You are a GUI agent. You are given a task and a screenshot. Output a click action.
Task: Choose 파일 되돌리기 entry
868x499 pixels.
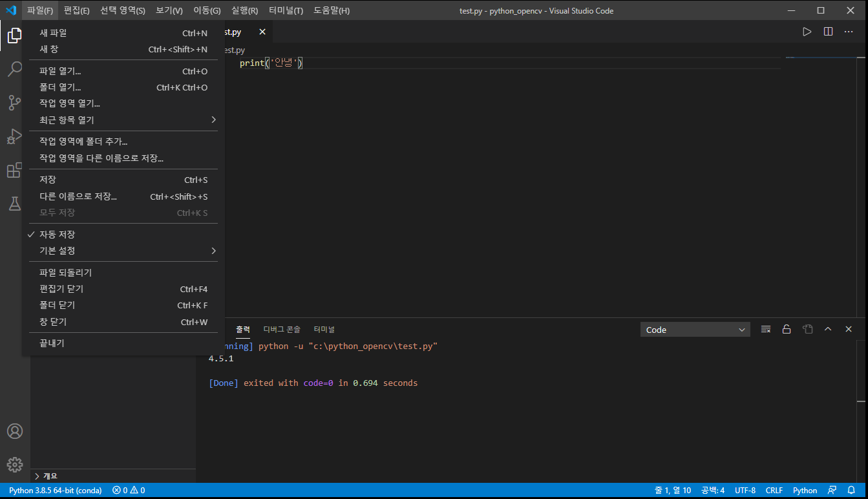pos(123,273)
